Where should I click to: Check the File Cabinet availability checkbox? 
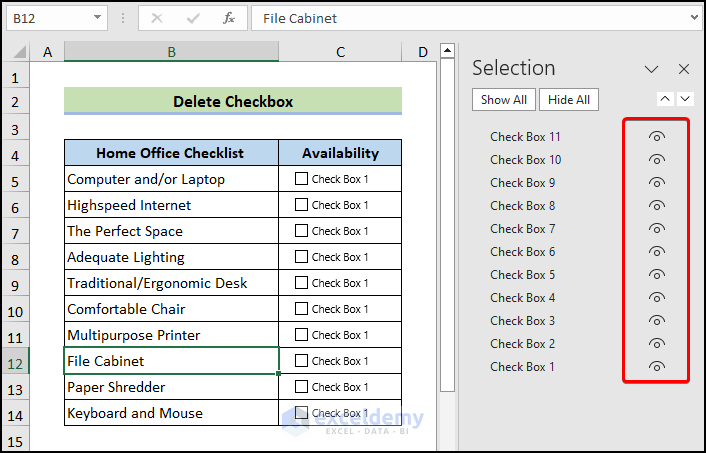[x=302, y=361]
